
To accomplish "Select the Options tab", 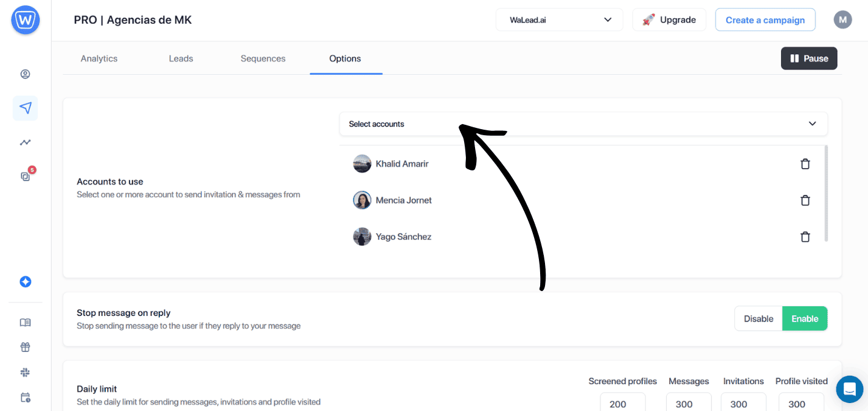I will (x=345, y=59).
